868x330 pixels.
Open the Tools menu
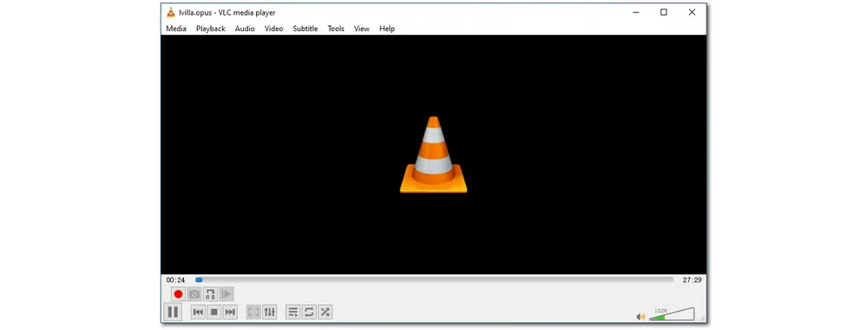tap(336, 29)
